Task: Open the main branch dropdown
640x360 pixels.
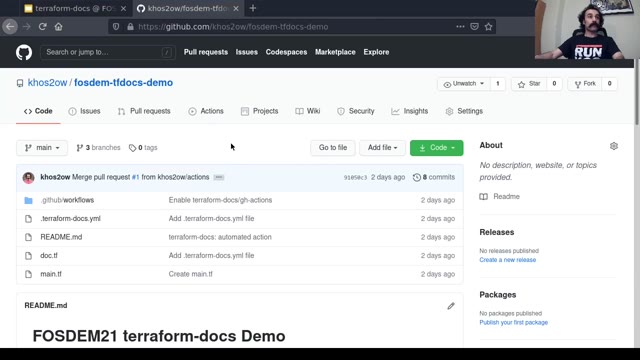Action: [42, 148]
